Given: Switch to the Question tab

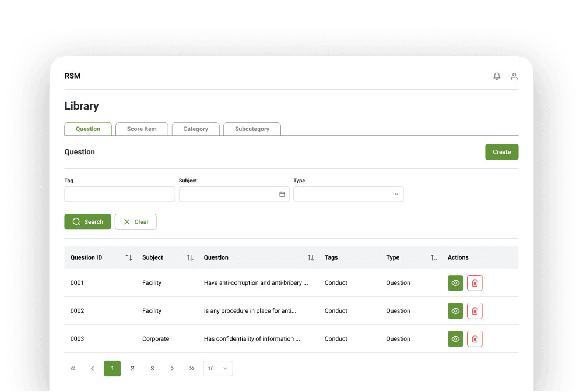Looking at the screenshot, I should pyautogui.click(x=88, y=129).
